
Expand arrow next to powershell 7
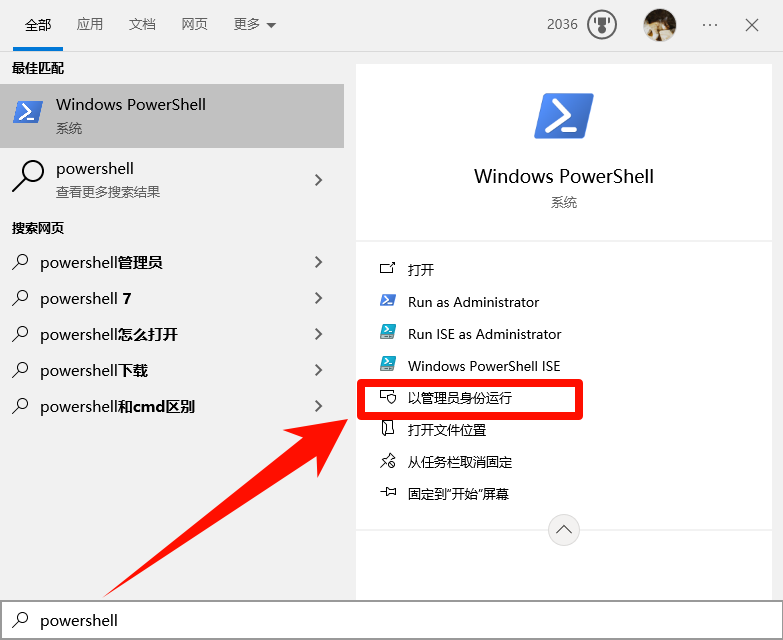[x=319, y=298]
